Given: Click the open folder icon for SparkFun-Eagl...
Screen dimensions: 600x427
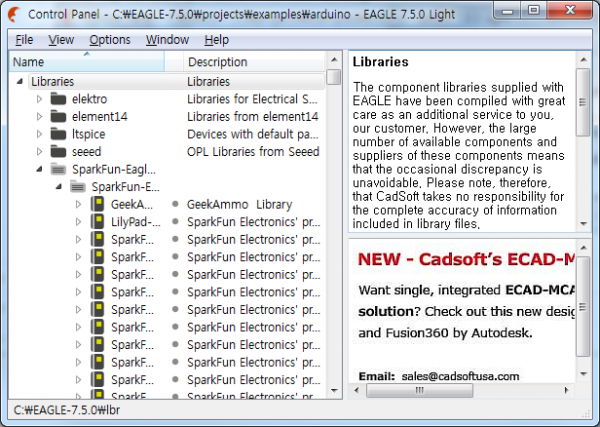Looking at the screenshot, I should [x=58, y=169].
